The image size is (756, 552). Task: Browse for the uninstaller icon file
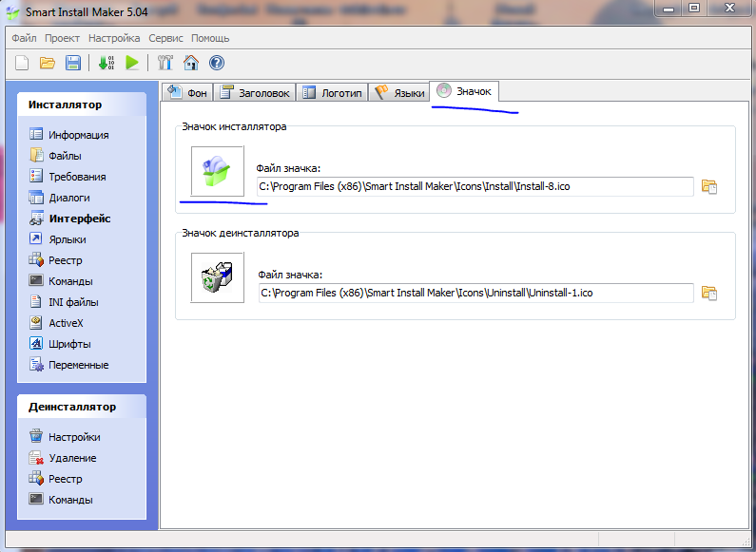[708, 293]
